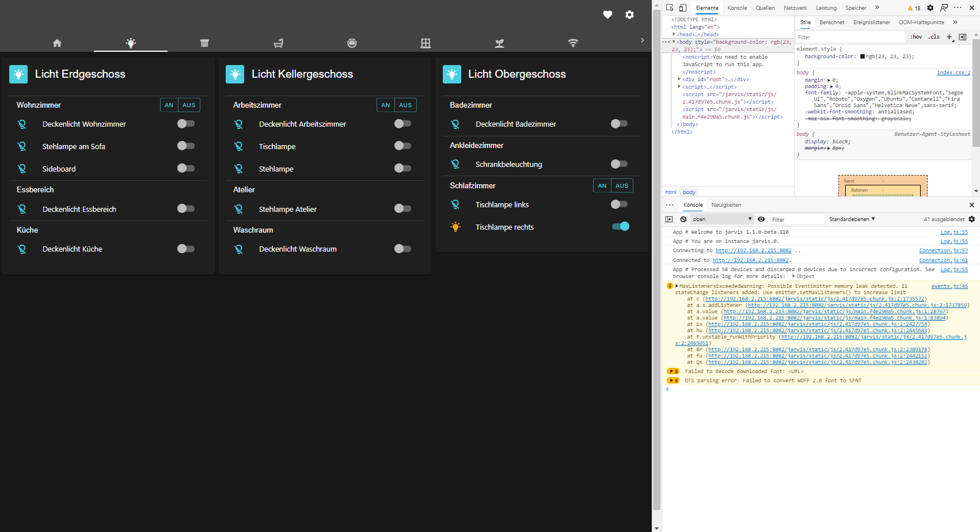Toggle Sideboard light switch
980x532 pixels.
coord(186,168)
